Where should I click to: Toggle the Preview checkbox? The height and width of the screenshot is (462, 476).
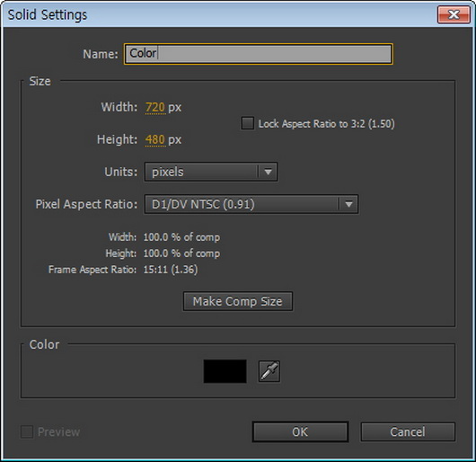(27, 431)
